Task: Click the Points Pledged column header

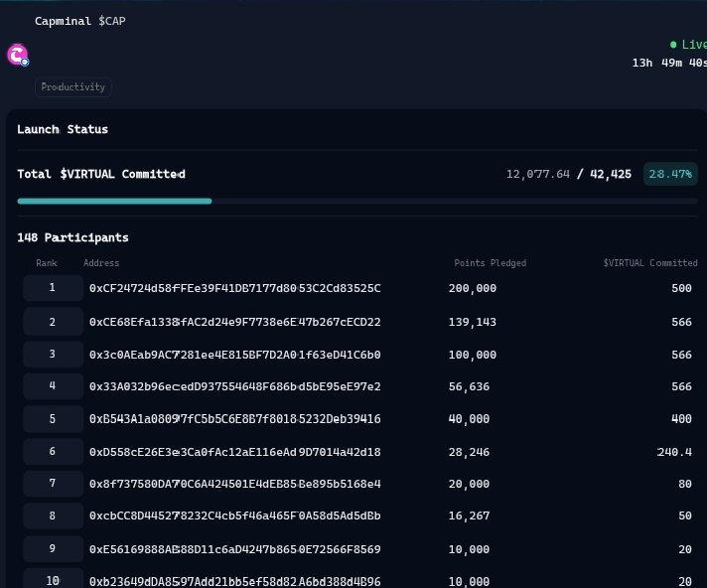Action: pos(491,263)
